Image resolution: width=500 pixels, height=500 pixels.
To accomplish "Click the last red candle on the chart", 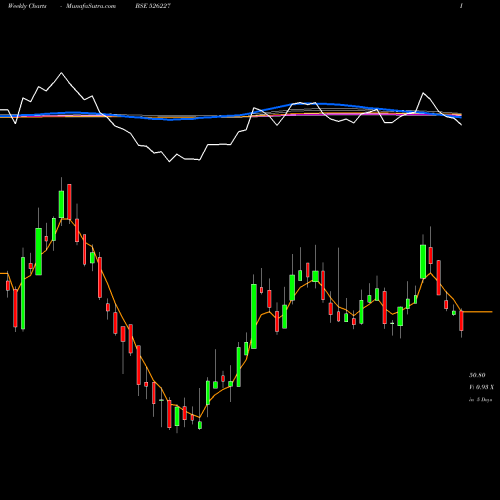I will point(461,321).
